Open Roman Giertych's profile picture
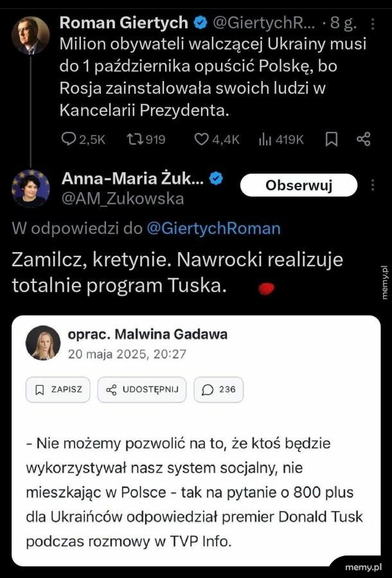Screen dimensions: 392x578 pyautogui.click(x=30, y=35)
